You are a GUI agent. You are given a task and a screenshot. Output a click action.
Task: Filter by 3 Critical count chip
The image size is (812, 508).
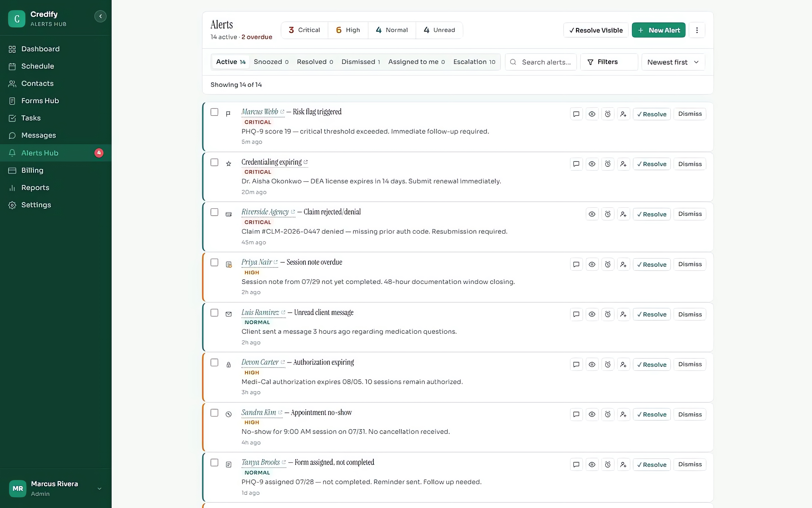tap(304, 30)
